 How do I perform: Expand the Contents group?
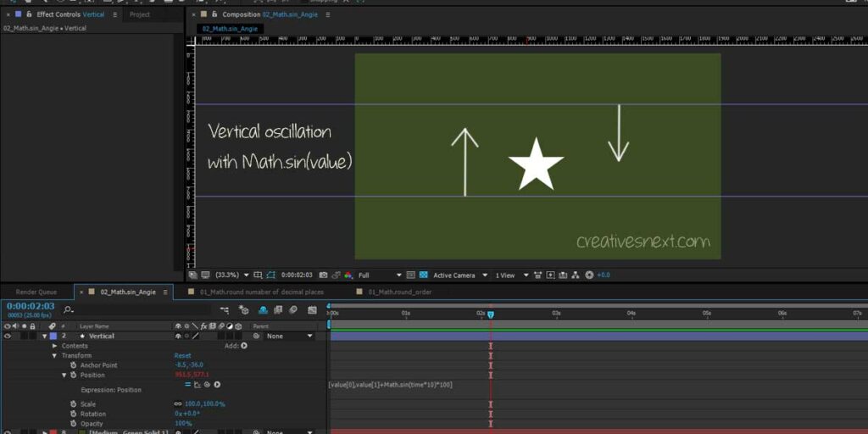[55, 346]
